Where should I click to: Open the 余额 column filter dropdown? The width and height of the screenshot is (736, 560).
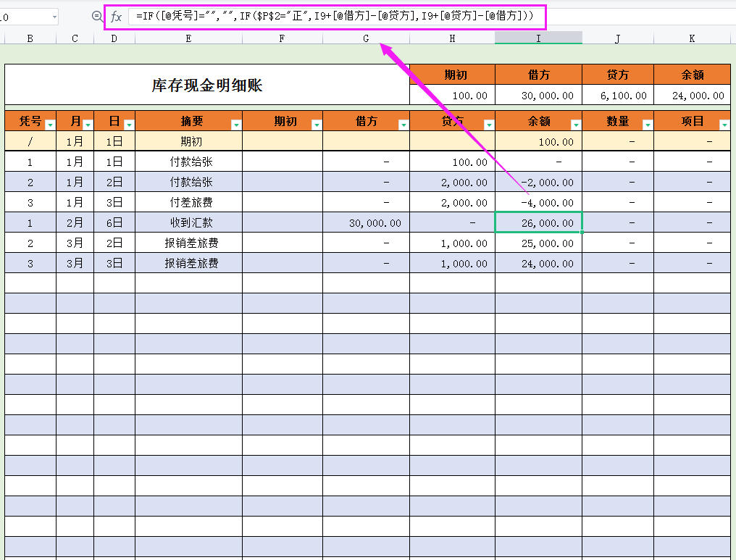click(577, 124)
